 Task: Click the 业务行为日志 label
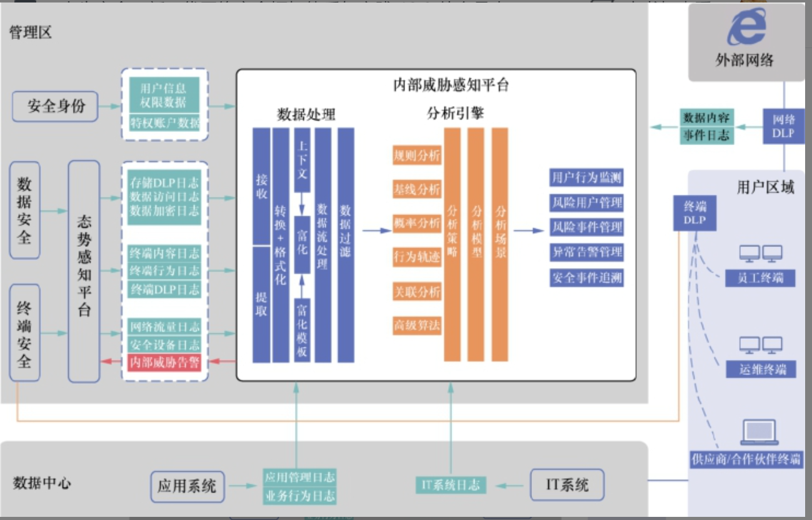point(299,496)
